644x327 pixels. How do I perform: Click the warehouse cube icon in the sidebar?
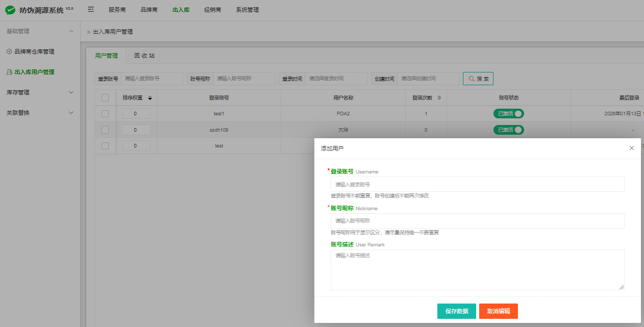pyautogui.click(x=9, y=52)
